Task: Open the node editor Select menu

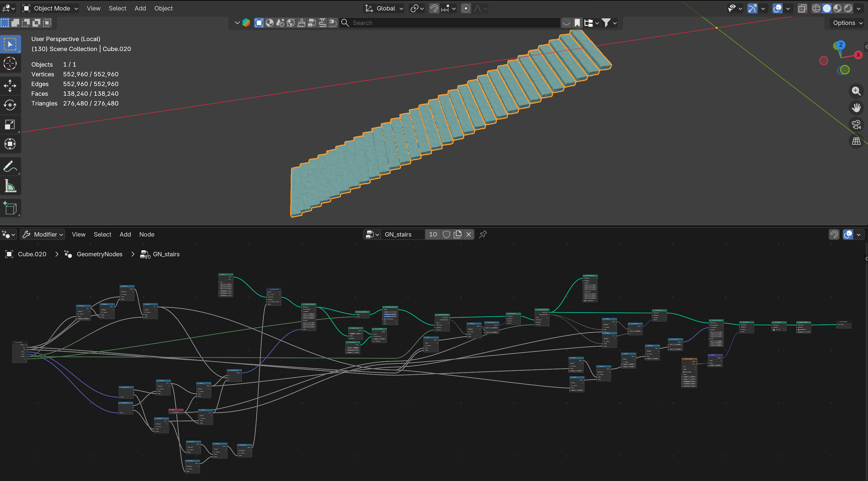Action: coord(102,235)
